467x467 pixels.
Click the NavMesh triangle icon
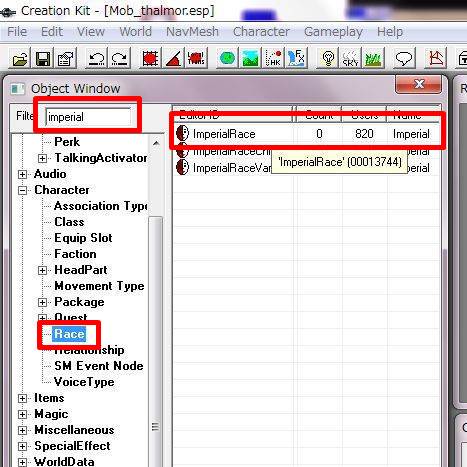pyautogui.click(x=435, y=59)
